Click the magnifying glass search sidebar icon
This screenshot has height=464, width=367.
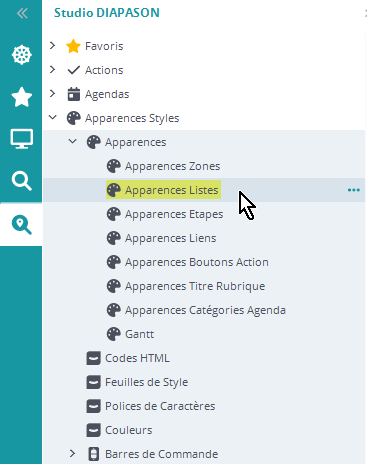click(22, 181)
